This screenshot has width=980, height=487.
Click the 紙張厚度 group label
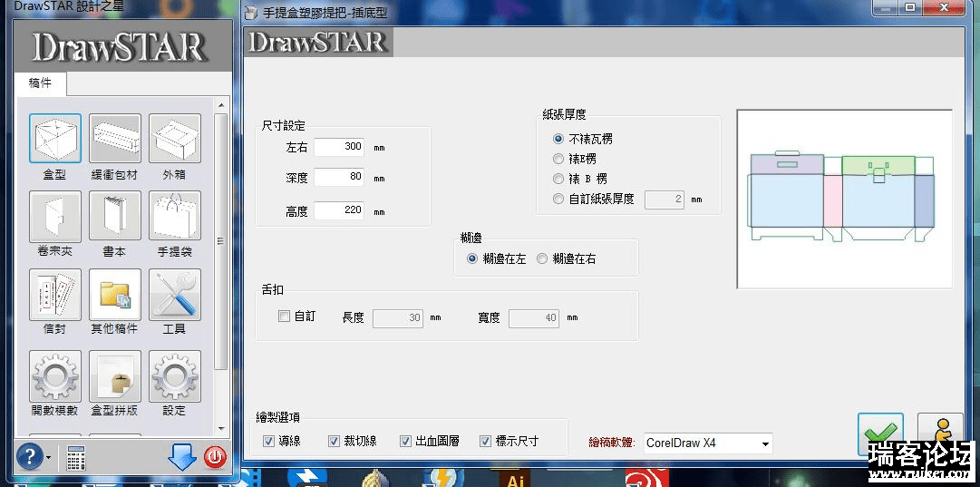pyautogui.click(x=565, y=114)
